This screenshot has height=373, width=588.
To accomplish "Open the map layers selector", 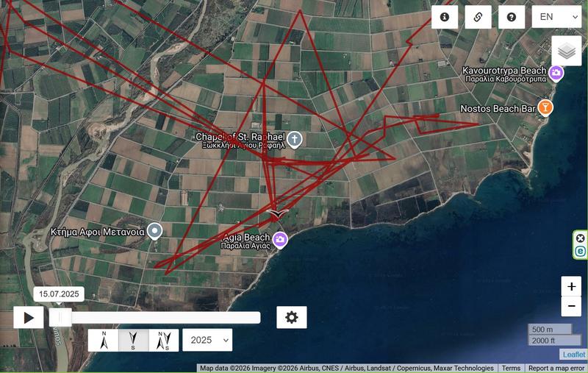I will (x=566, y=51).
